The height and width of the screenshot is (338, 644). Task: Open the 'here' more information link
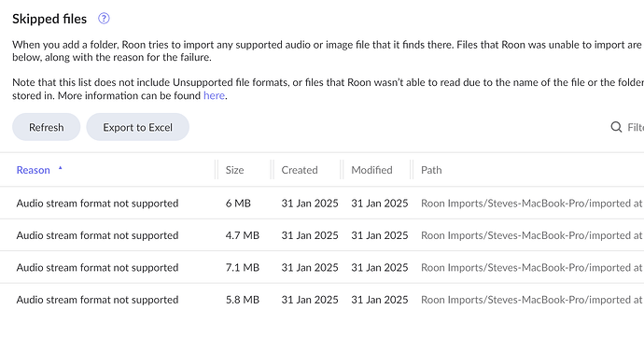coord(214,95)
